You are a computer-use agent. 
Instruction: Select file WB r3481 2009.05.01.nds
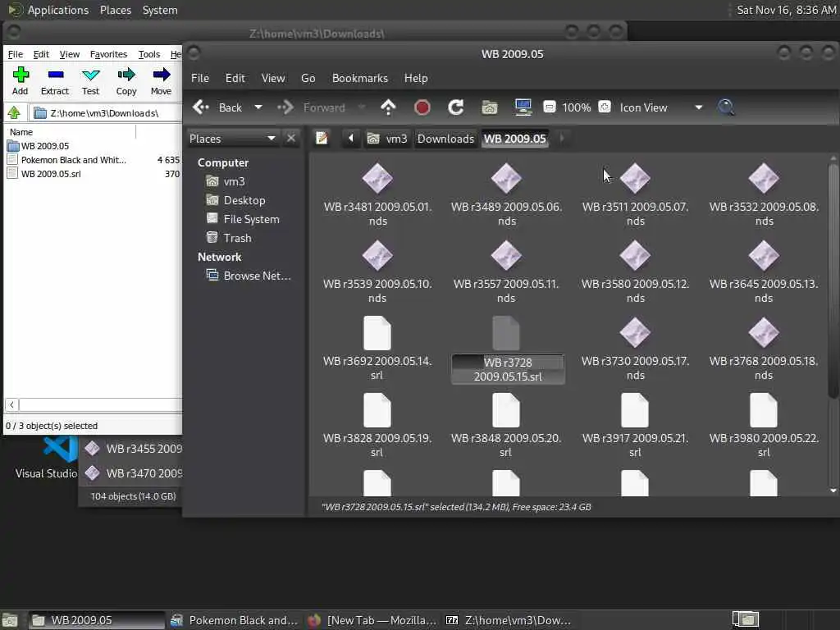coord(377,195)
